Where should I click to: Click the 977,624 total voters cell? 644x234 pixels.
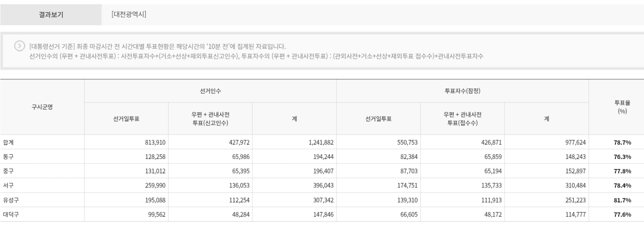point(575,142)
